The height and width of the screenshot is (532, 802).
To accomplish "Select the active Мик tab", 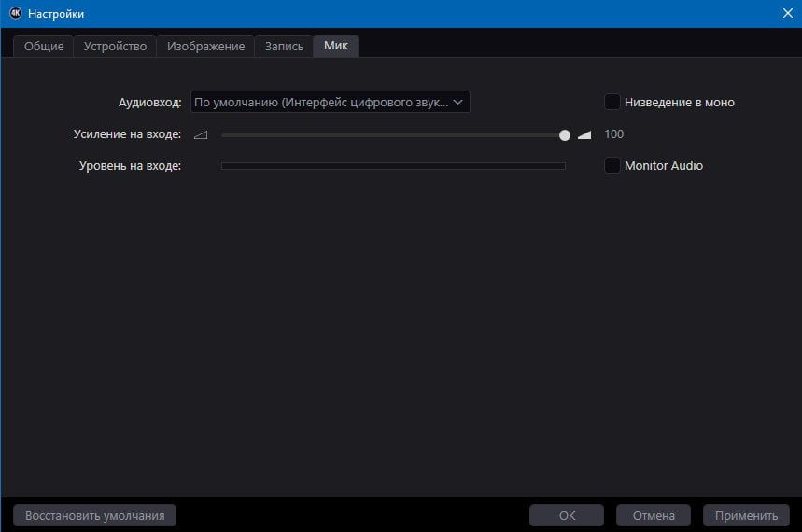I will coord(335,46).
